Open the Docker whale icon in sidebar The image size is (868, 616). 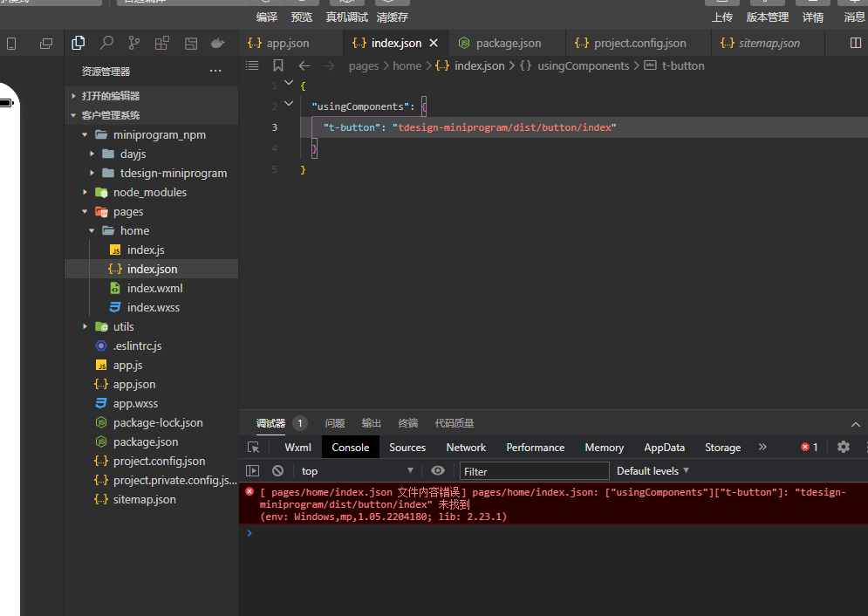218,43
